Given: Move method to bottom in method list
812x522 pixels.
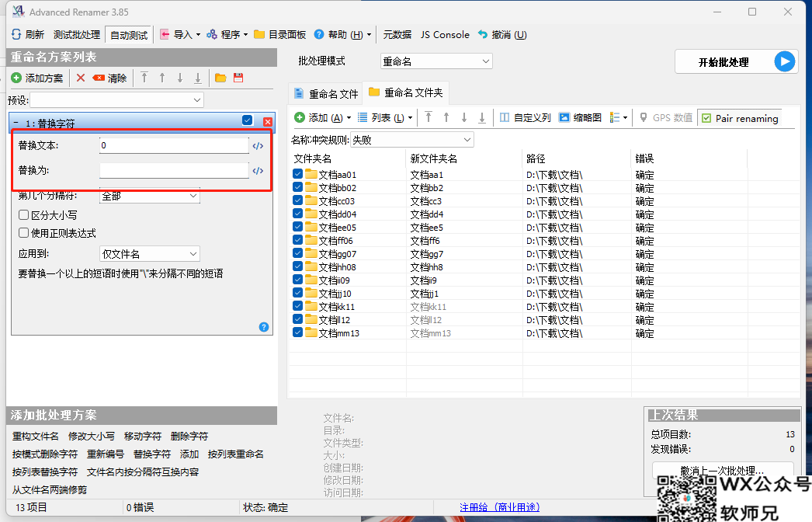Looking at the screenshot, I should coord(198,78).
